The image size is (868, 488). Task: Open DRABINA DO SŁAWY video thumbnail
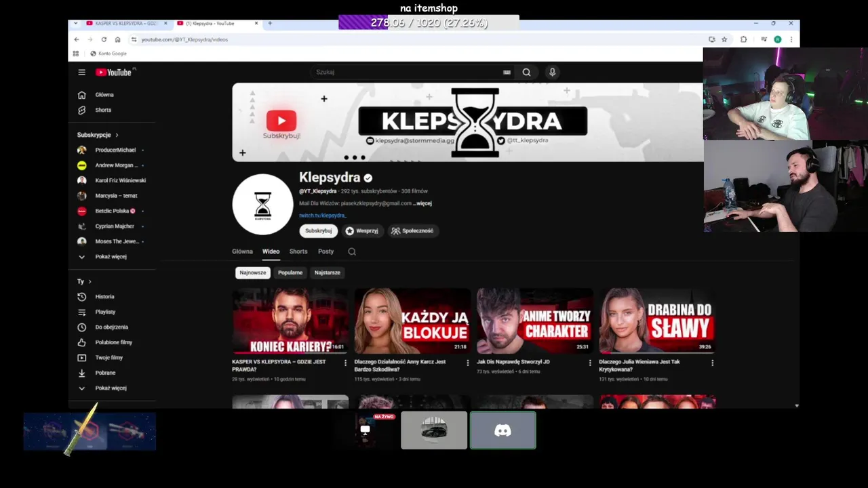click(x=657, y=321)
